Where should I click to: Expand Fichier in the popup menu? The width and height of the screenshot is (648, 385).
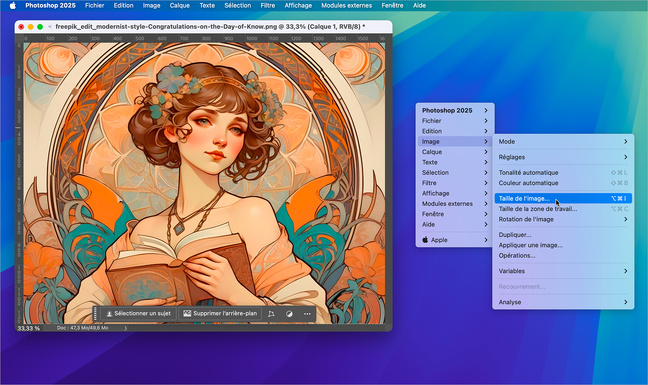pyautogui.click(x=455, y=121)
